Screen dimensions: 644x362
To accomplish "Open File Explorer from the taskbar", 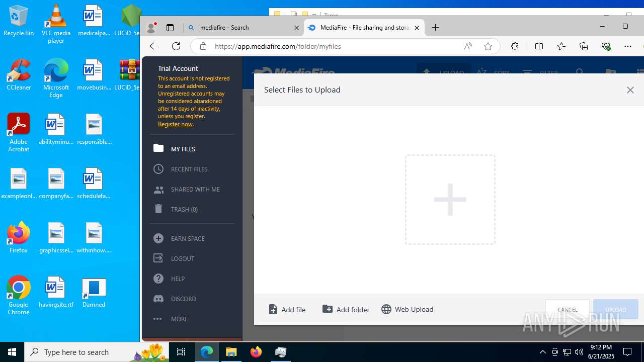I will click(x=231, y=352).
